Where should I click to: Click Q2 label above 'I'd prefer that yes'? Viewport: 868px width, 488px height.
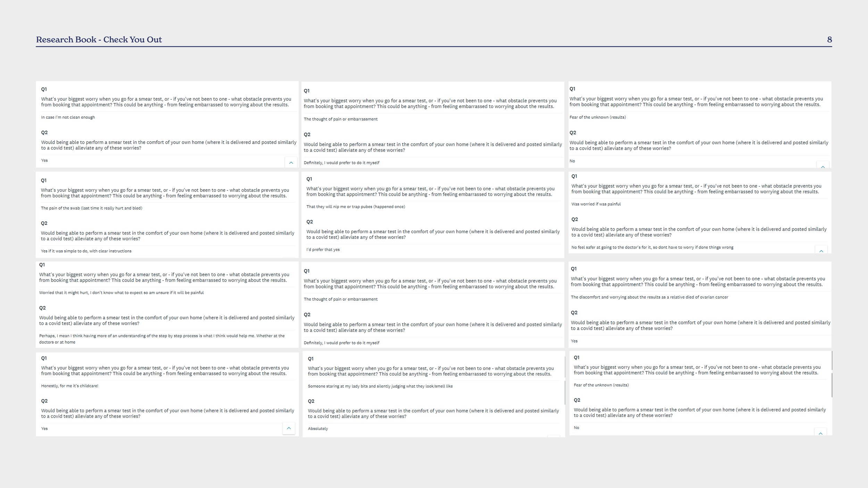click(310, 222)
